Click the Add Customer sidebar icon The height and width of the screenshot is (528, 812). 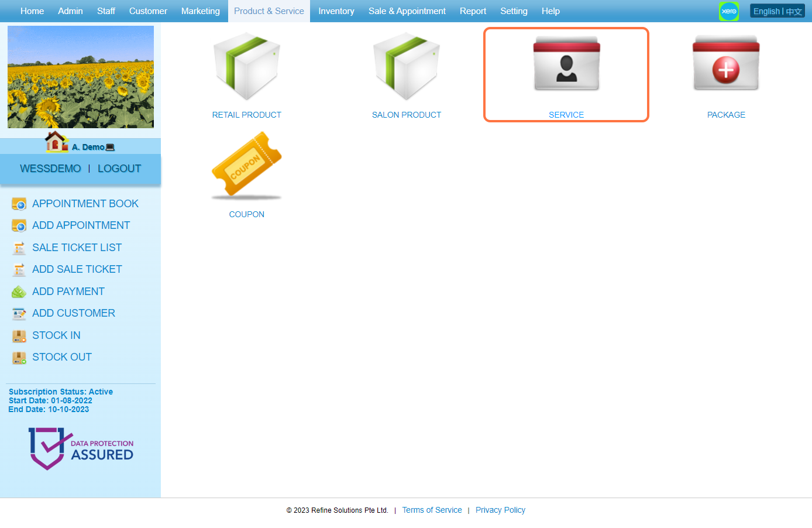[x=19, y=313]
